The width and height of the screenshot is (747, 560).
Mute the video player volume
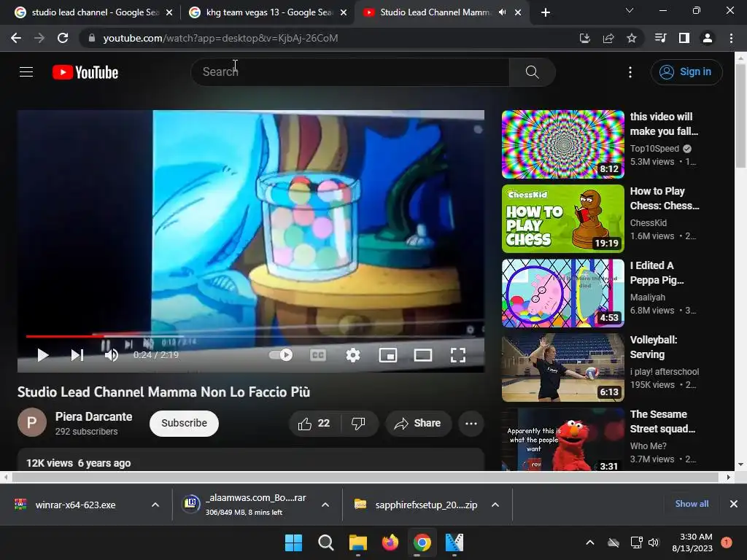tap(112, 355)
